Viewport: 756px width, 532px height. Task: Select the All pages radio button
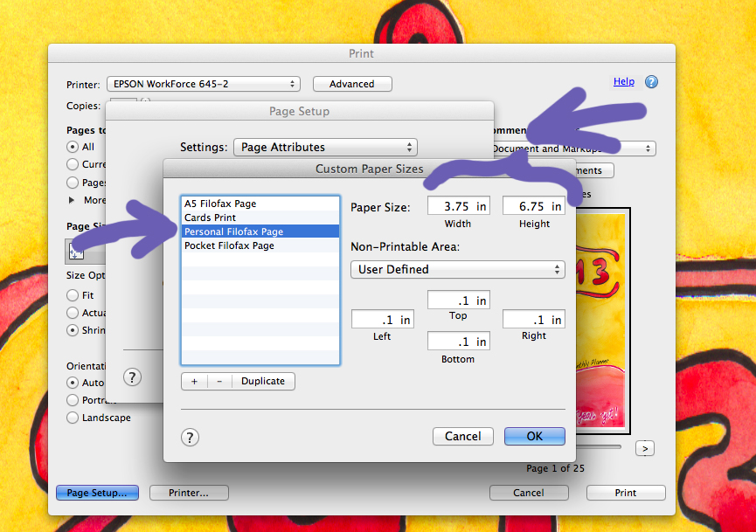(x=73, y=147)
